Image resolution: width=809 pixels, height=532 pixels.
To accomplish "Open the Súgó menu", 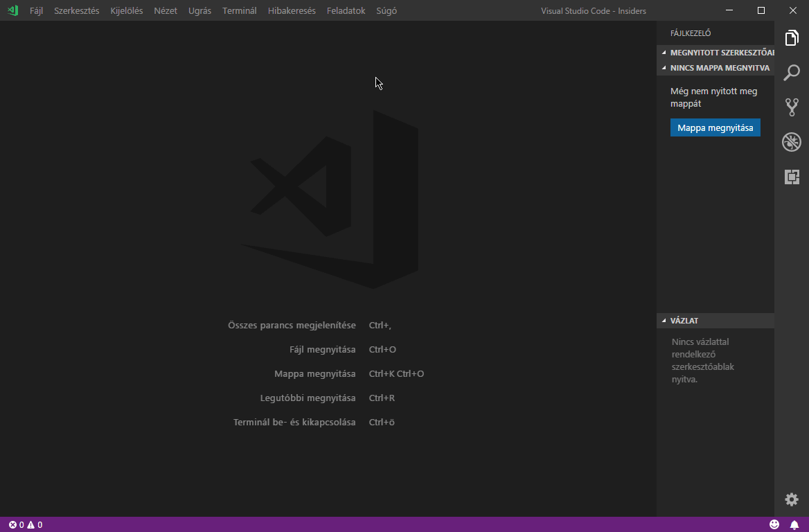I will [x=386, y=10].
